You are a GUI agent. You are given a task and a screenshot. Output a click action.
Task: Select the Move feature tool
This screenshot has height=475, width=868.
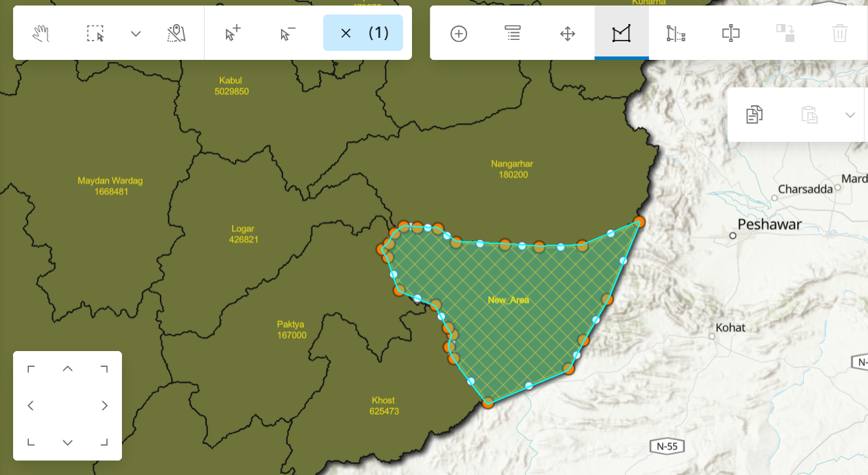tap(567, 32)
